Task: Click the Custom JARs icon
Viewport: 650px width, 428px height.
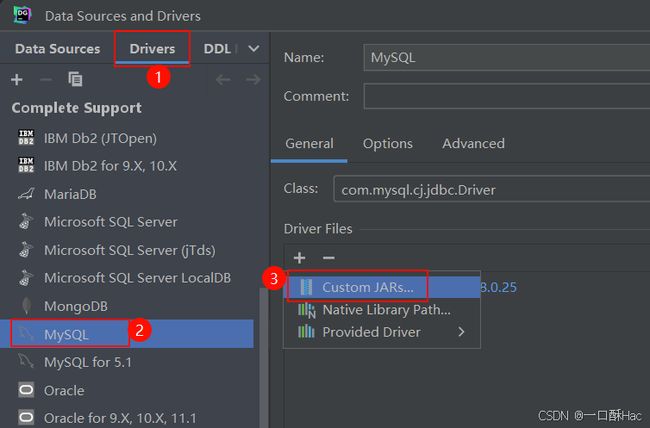Action: pos(306,287)
